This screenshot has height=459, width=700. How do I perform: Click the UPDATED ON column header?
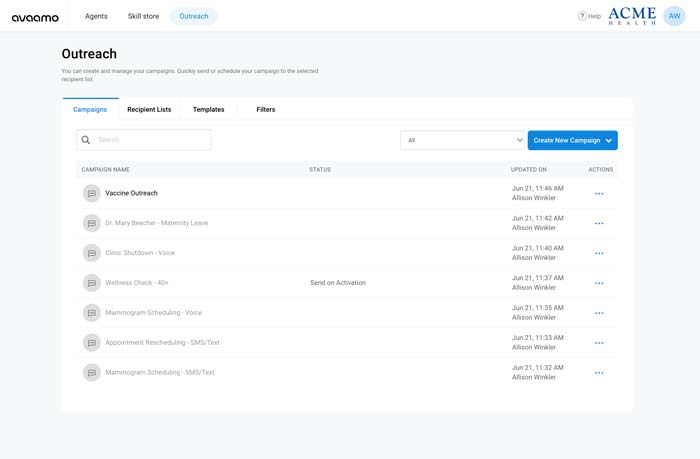tap(529, 170)
